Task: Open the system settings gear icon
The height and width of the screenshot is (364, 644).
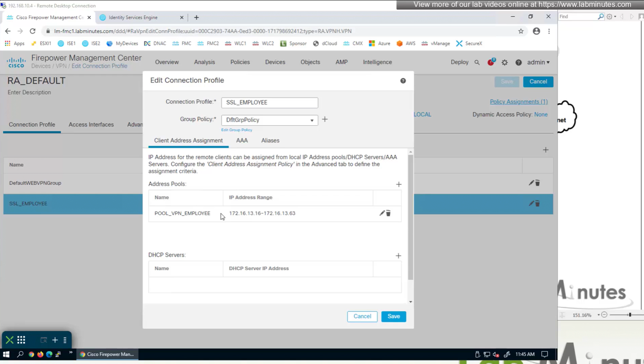Action: point(505,62)
